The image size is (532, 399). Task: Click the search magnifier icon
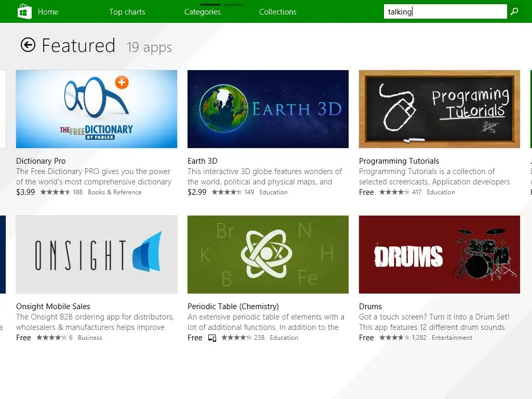pos(514,11)
